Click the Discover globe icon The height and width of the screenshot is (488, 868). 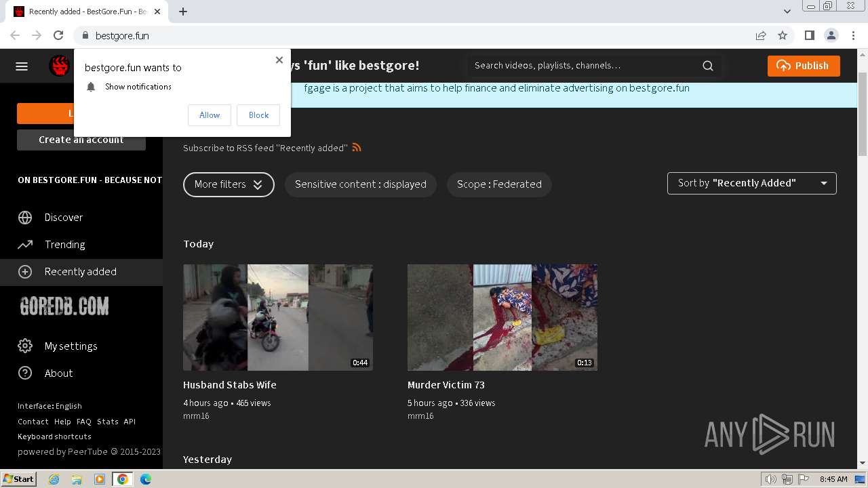(25, 218)
